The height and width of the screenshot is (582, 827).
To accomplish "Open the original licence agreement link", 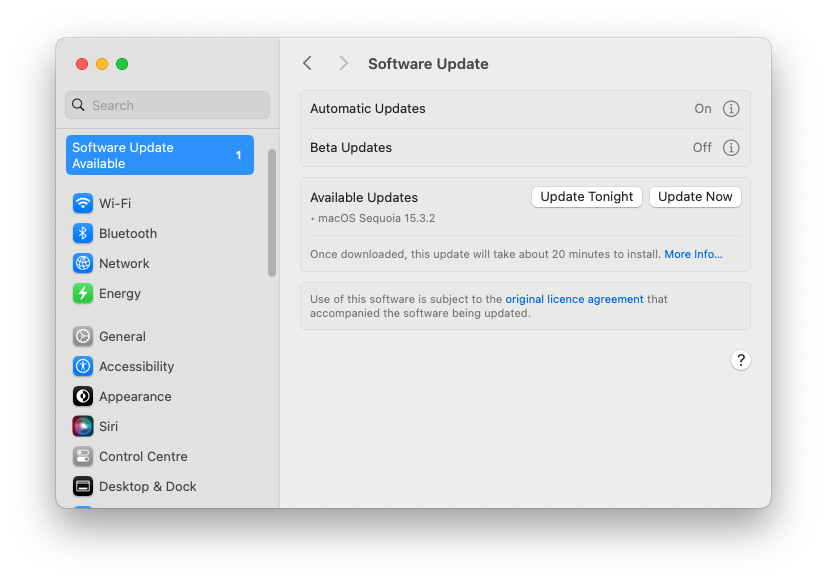I will [x=574, y=298].
